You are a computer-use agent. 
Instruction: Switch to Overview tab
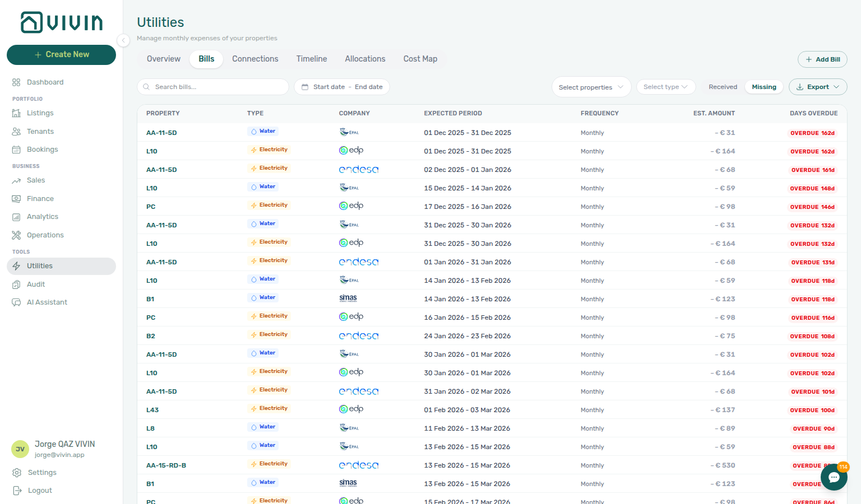(164, 59)
